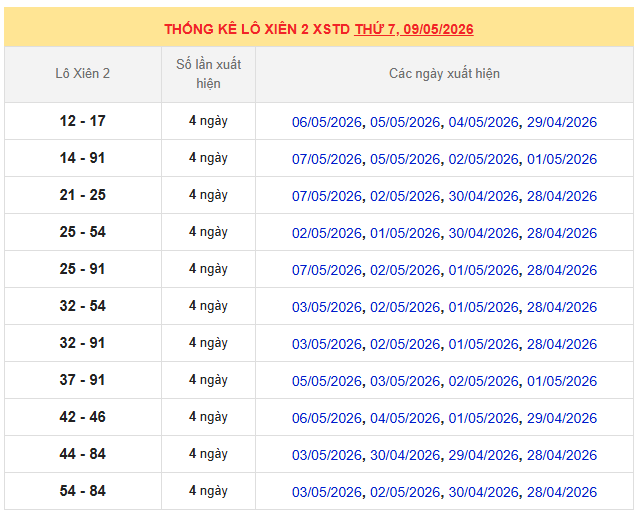Open 01/05/2026 in the 32 - 91 row

pyautogui.click(x=483, y=344)
